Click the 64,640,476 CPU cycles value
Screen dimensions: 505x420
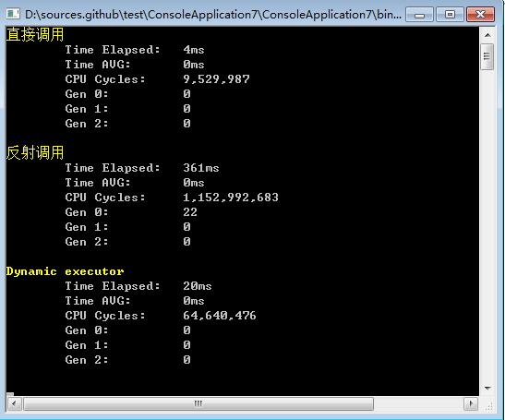[220, 316]
